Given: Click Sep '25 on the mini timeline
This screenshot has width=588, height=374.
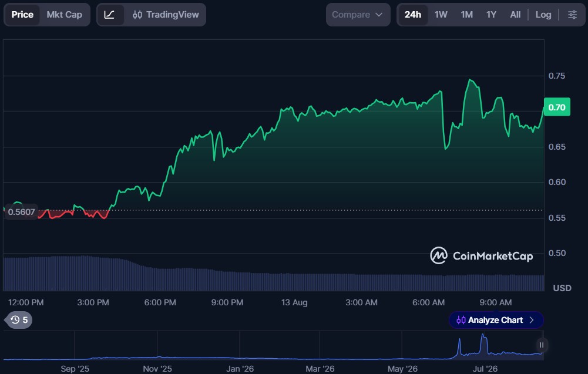Looking at the screenshot, I should coord(75,369).
